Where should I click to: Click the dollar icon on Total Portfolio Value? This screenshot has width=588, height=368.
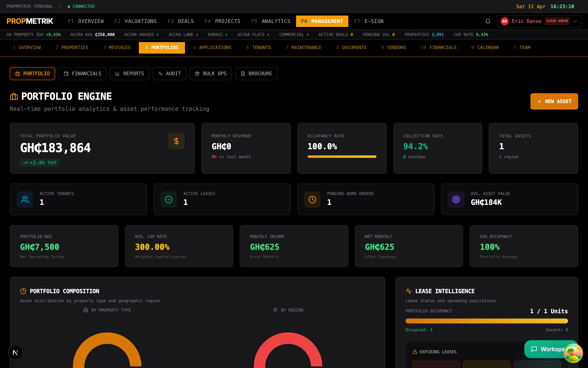176,141
